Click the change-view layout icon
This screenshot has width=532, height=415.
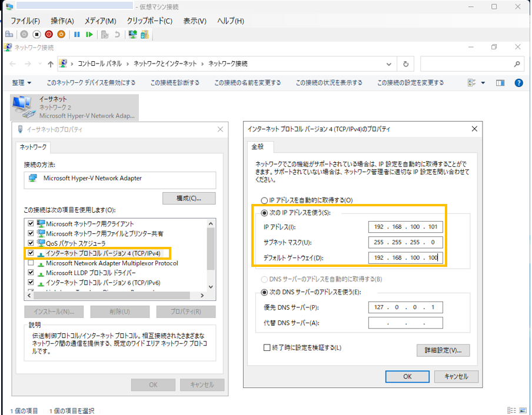[471, 83]
